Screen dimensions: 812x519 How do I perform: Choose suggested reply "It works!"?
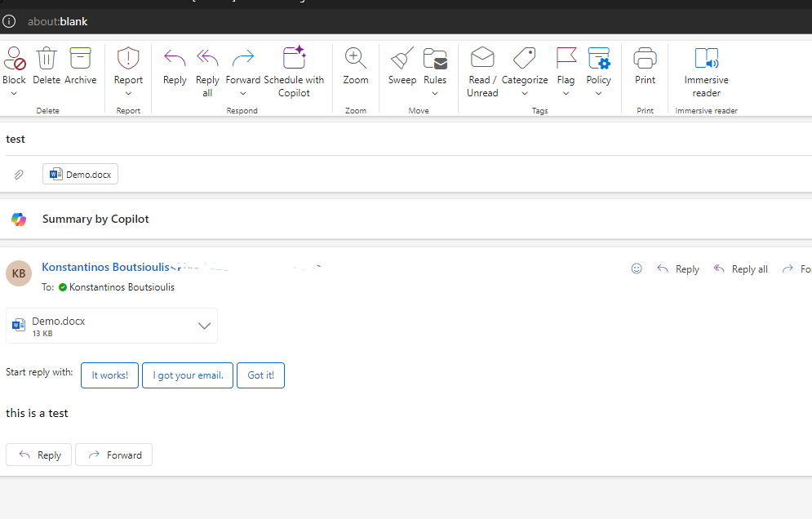click(110, 375)
